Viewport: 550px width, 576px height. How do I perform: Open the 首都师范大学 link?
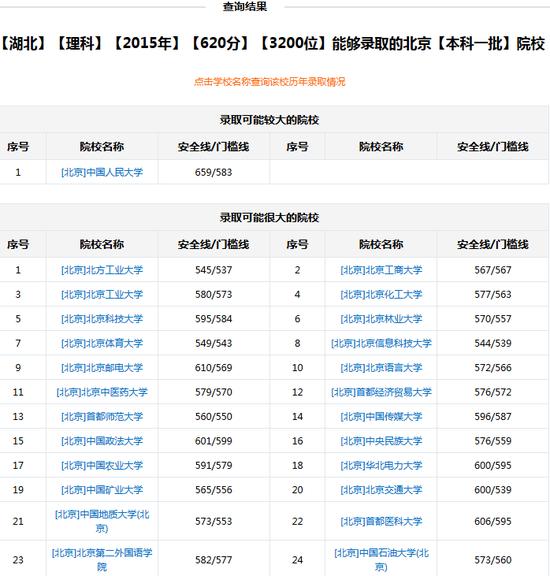point(102,416)
